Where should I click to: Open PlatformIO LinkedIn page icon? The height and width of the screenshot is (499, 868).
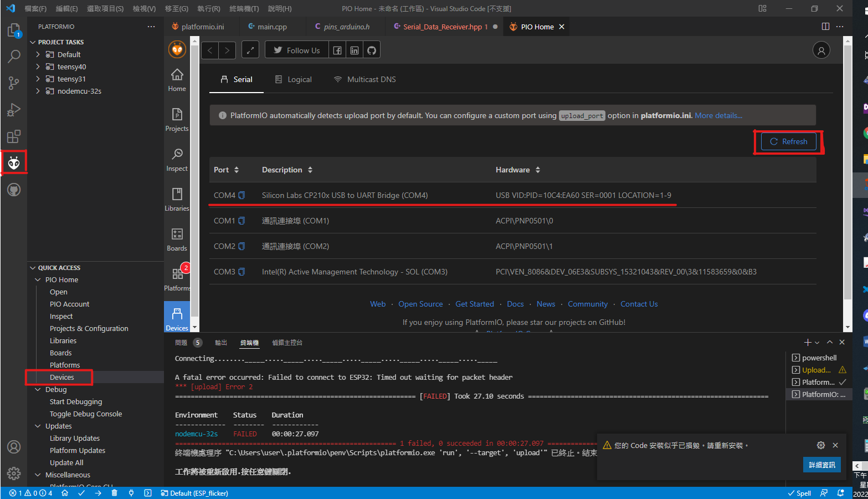[355, 50]
